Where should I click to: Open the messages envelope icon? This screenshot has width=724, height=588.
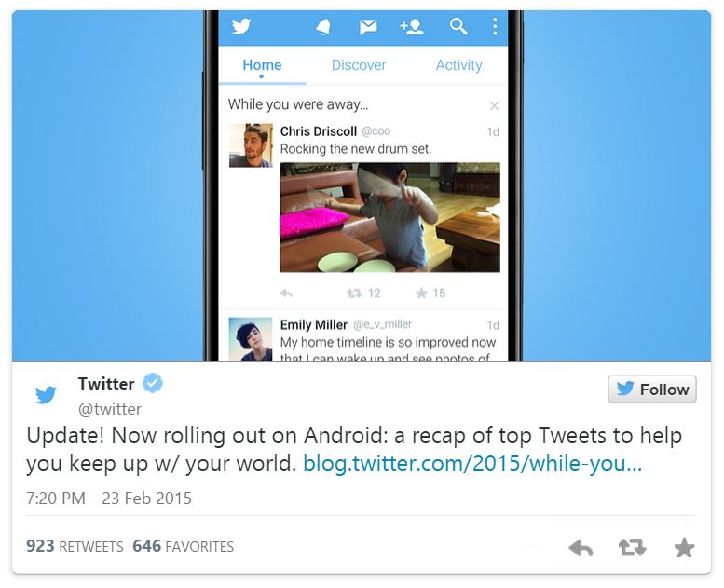coord(368,27)
